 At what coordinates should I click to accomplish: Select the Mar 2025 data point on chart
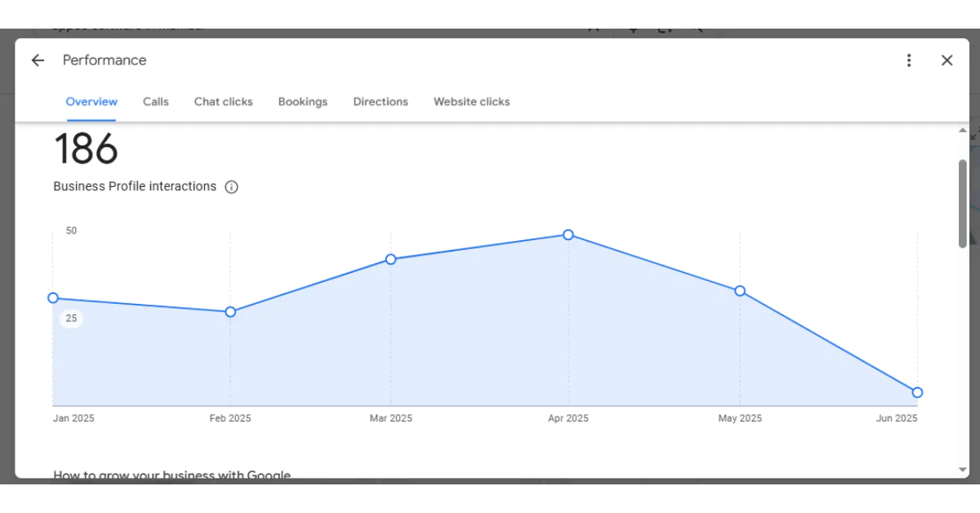coord(391,259)
